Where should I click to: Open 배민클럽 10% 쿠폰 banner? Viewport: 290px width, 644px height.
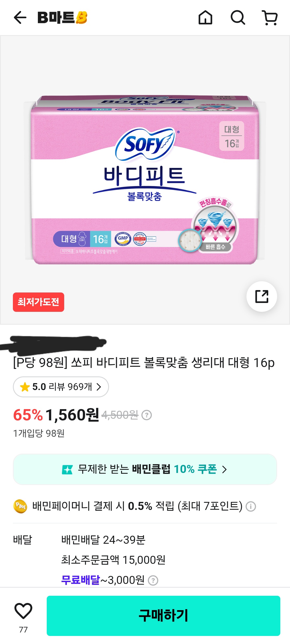(x=145, y=469)
